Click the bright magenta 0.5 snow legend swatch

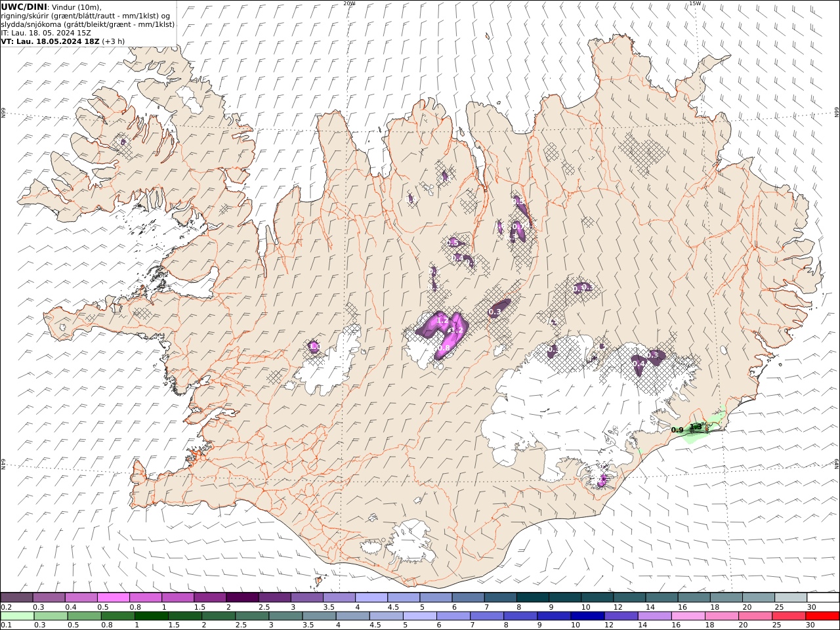pos(114,597)
